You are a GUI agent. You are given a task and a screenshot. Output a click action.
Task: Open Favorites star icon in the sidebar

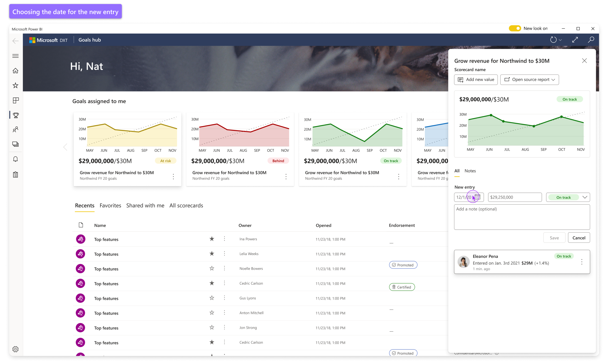click(15, 85)
